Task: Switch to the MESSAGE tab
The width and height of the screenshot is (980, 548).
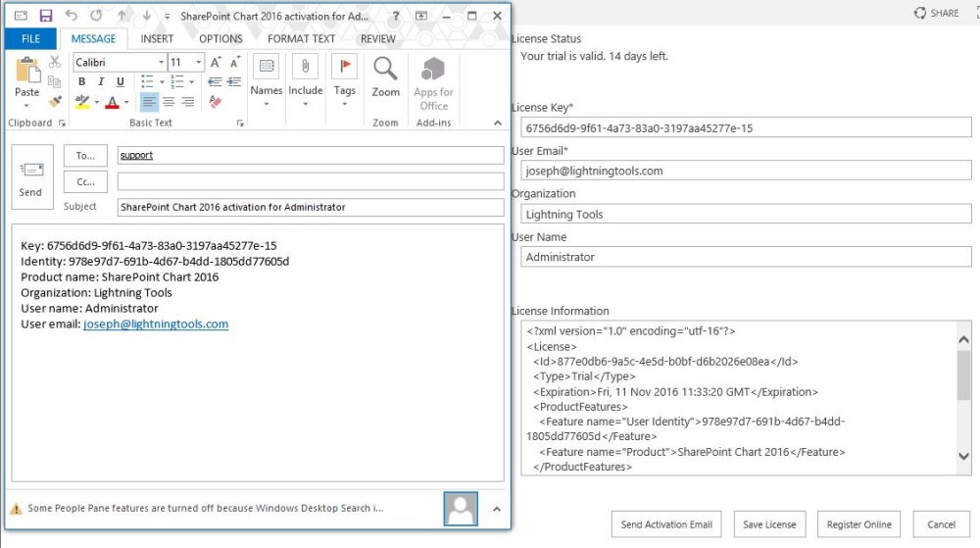Action: (93, 39)
